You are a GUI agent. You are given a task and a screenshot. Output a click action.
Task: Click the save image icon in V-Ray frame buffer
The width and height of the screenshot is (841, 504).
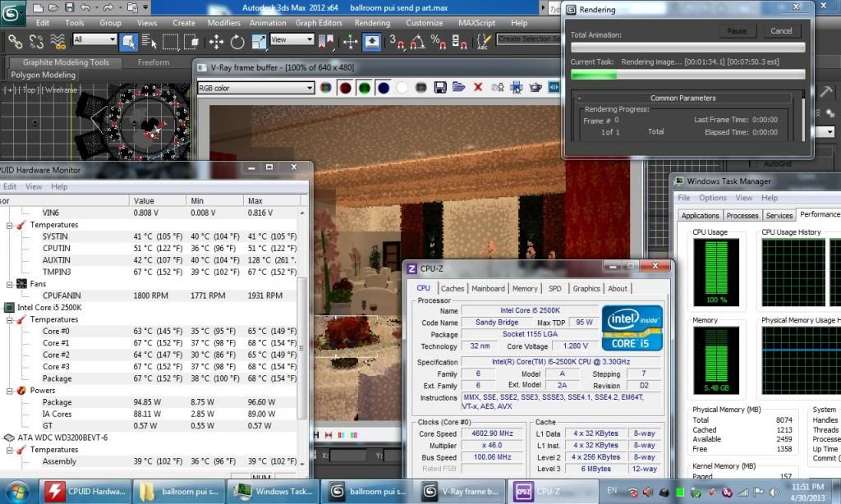tap(440, 87)
